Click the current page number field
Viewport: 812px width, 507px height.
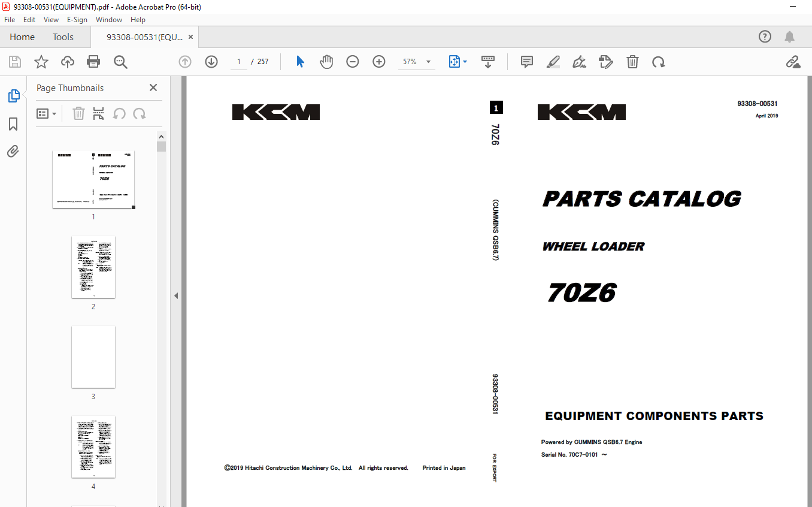pyautogui.click(x=239, y=62)
